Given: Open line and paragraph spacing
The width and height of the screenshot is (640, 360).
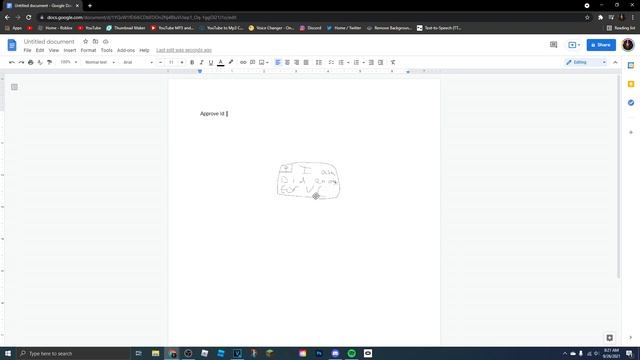Looking at the screenshot, I should (319, 62).
